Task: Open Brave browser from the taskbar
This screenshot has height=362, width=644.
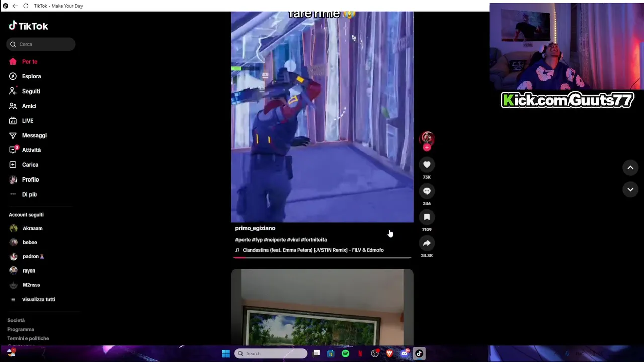Action: click(x=389, y=353)
